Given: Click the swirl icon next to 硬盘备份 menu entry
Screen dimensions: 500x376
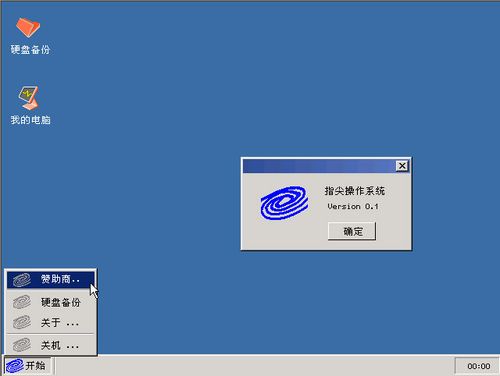Looking at the screenshot, I should coord(22,302).
